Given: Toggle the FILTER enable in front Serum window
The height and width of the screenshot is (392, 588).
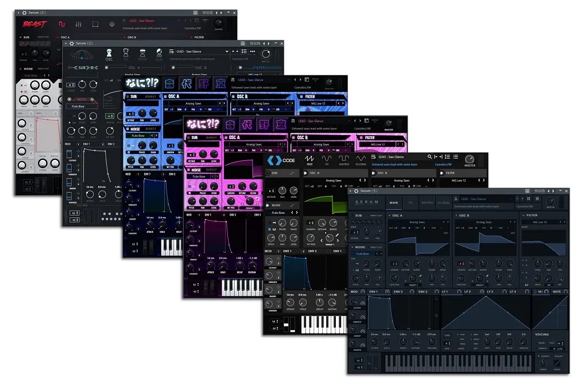Looking at the screenshot, I should [x=523, y=216].
